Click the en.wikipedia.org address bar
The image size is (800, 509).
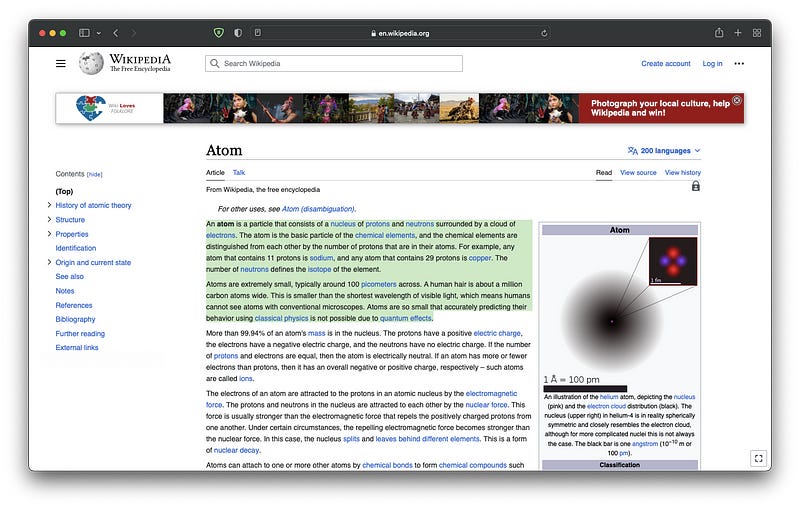click(x=402, y=33)
